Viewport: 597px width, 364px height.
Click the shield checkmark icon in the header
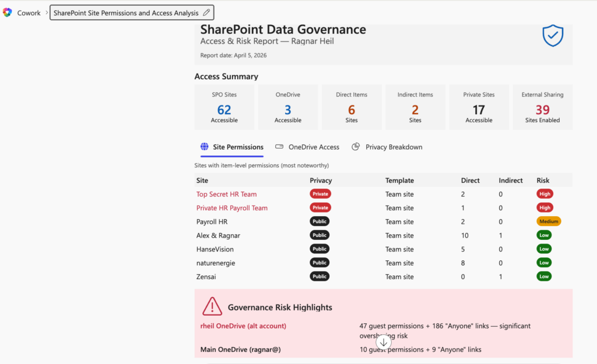(552, 36)
